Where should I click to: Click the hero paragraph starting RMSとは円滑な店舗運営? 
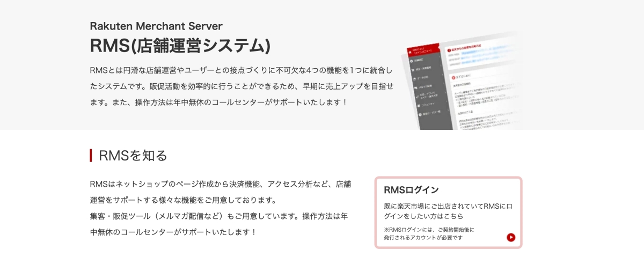241,86
